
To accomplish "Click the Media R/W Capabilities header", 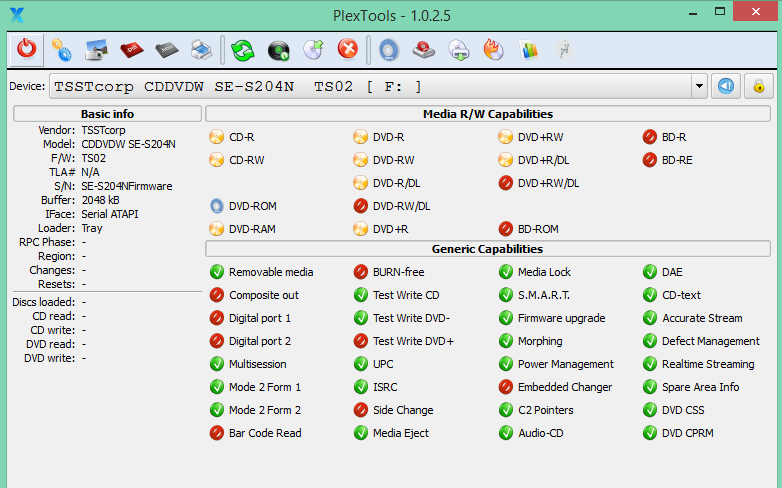I will tap(488, 114).
